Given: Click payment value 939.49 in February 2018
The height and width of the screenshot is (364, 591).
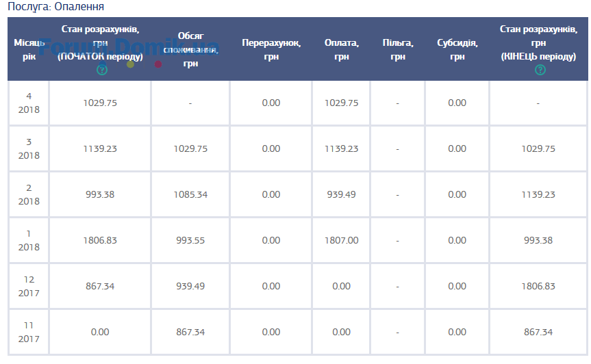Looking at the screenshot, I should pos(342,194).
